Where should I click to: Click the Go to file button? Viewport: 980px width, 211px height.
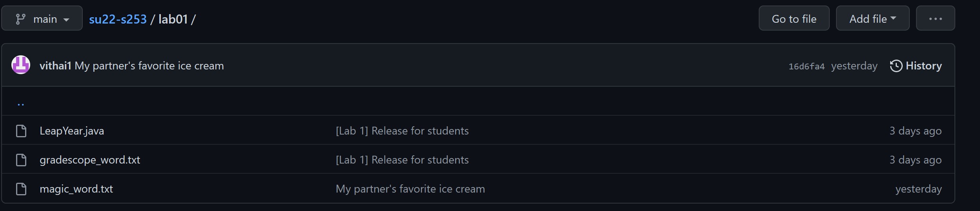tap(794, 19)
